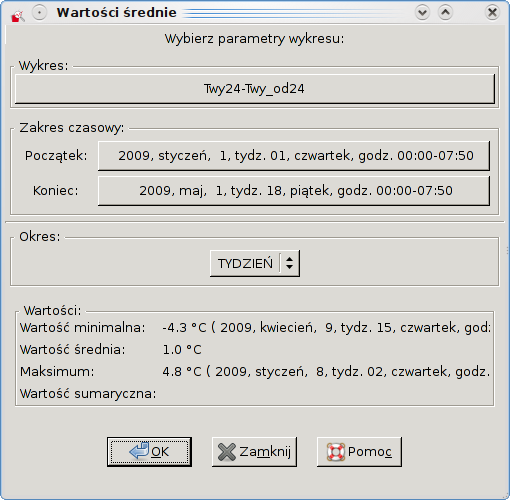Open chart selector Twy24-Twy_od24

pyautogui.click(x=255, y=89)
